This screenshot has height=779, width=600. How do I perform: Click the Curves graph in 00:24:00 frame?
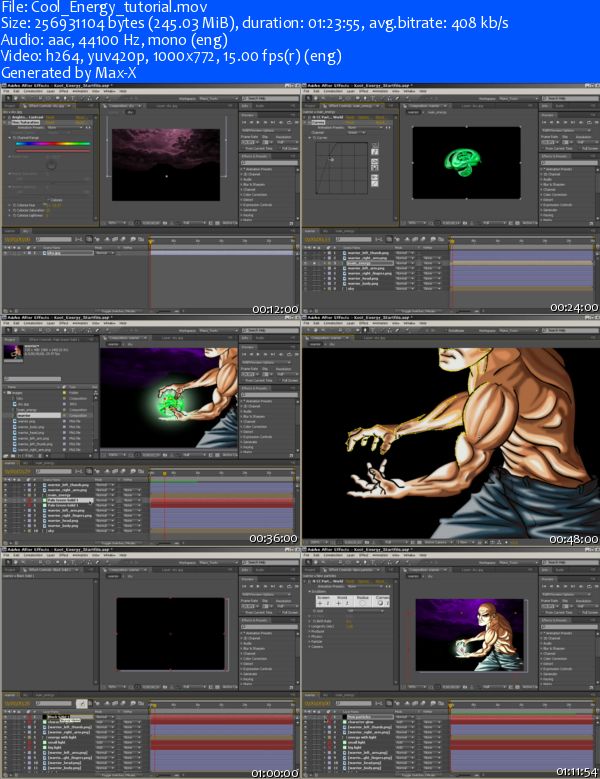click(342, 168)
